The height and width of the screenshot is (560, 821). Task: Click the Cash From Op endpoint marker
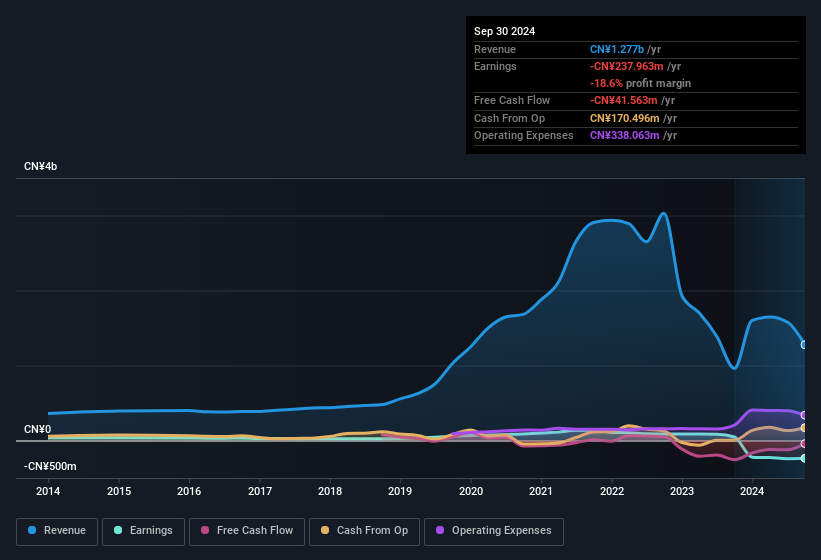[x=804, y=428]
